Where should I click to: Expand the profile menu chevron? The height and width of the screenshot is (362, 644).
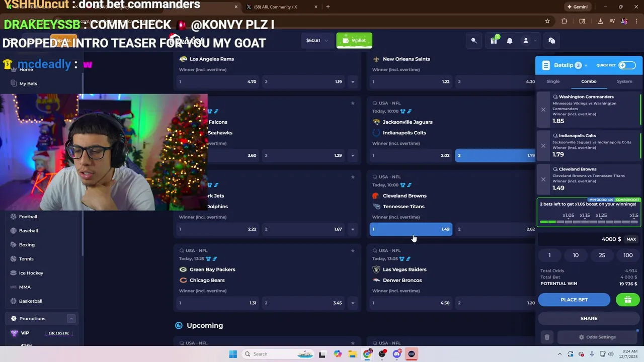[535, 41]
